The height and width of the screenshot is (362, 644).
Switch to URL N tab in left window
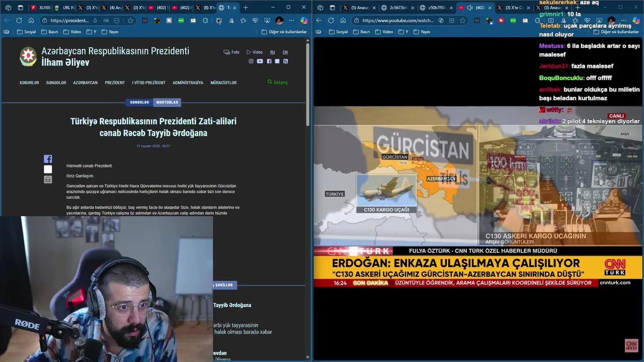pyautogui.click(x=64, y=8)
